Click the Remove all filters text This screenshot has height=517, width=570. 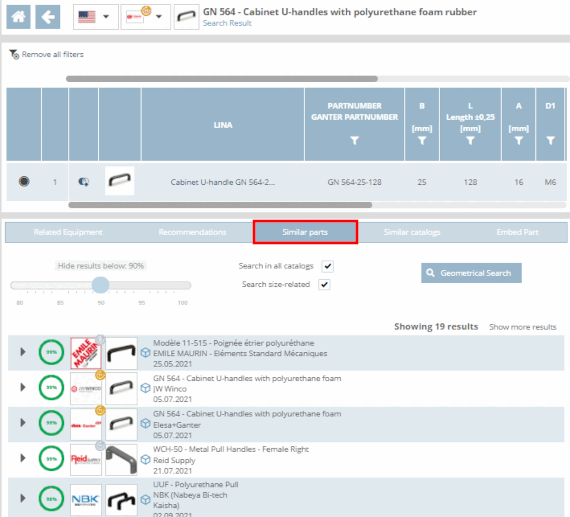click(x=53, y=55)
